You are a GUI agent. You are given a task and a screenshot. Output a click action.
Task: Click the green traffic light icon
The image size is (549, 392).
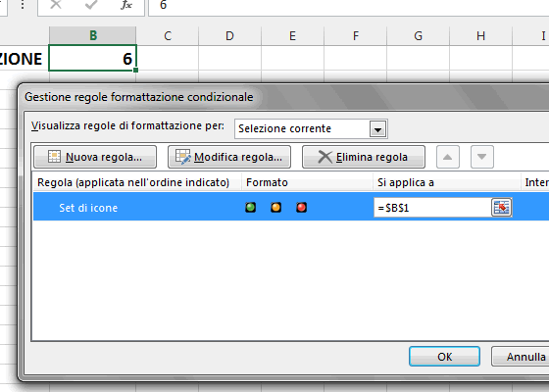click(x=250, y=208)
